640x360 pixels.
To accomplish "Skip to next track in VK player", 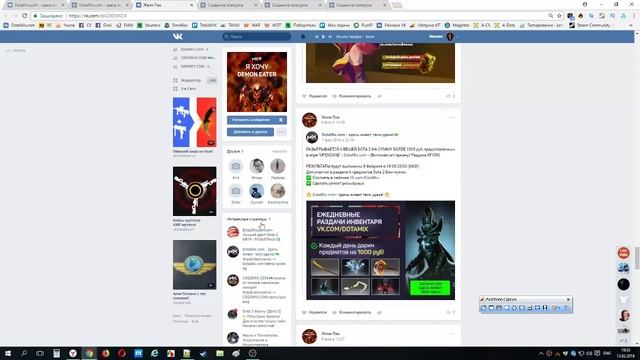I will tap(330, 37).
